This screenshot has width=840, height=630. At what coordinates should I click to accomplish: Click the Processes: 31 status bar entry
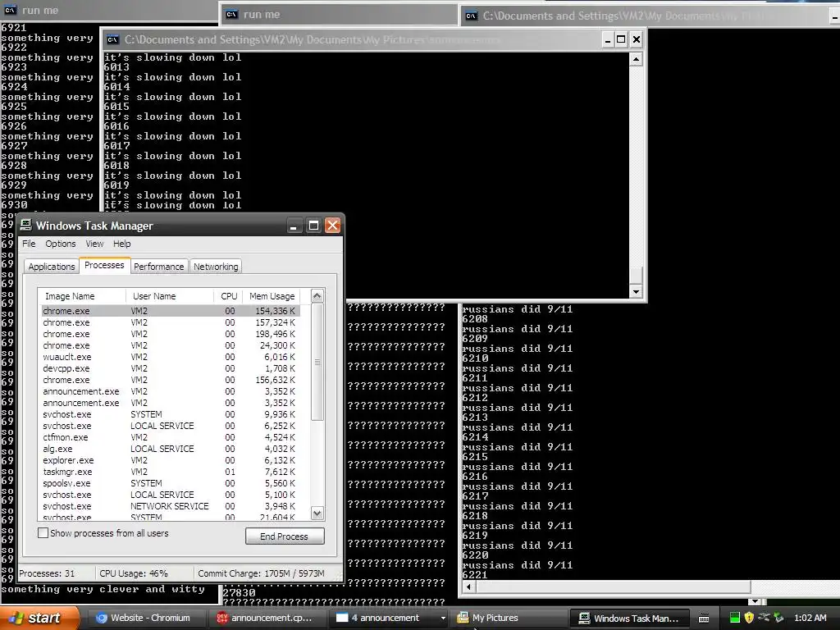coord(47,573)
